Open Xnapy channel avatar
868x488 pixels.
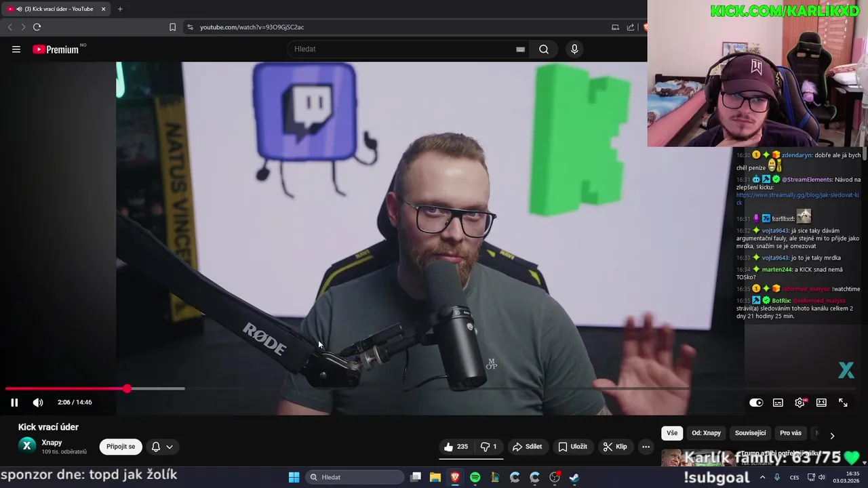tap(26, 445)
